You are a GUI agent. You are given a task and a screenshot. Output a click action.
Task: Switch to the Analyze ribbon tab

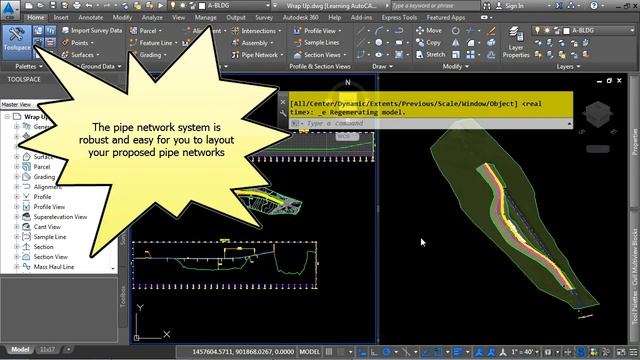coord(152,18)
